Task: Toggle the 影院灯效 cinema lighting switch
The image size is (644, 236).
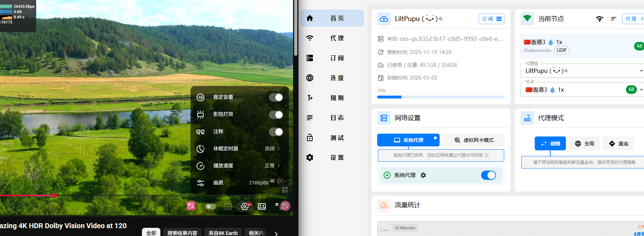Action: pos(276,114)
